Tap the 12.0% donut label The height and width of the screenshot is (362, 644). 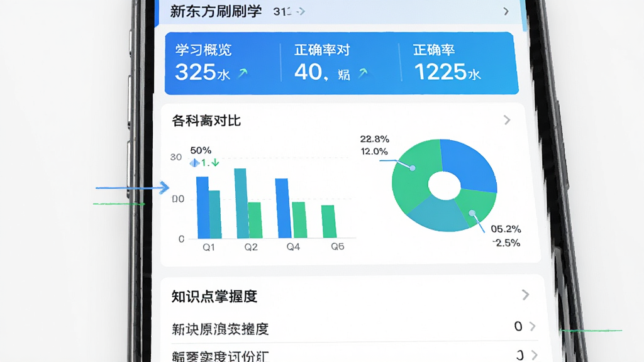(374, 151)
